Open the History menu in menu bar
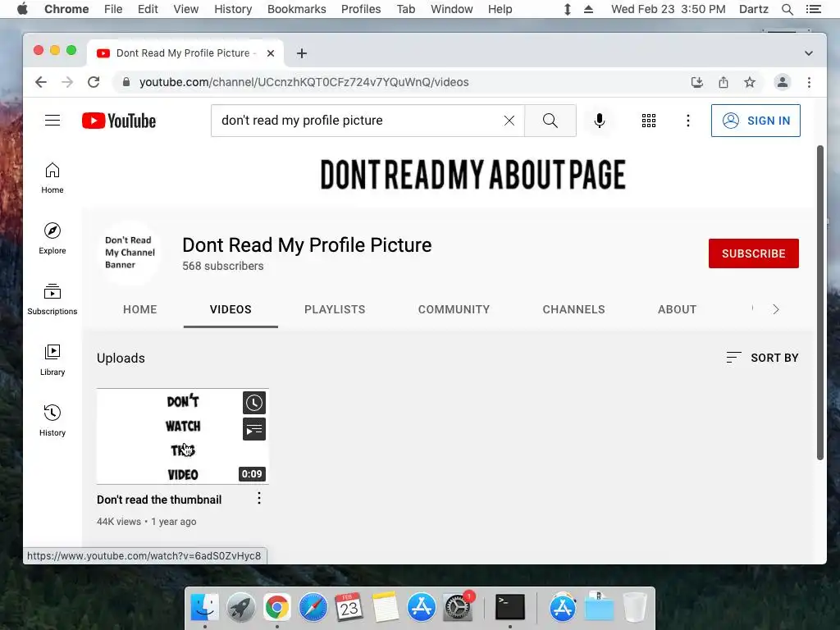This screenshot has width=840, height=630. point(233,9)
